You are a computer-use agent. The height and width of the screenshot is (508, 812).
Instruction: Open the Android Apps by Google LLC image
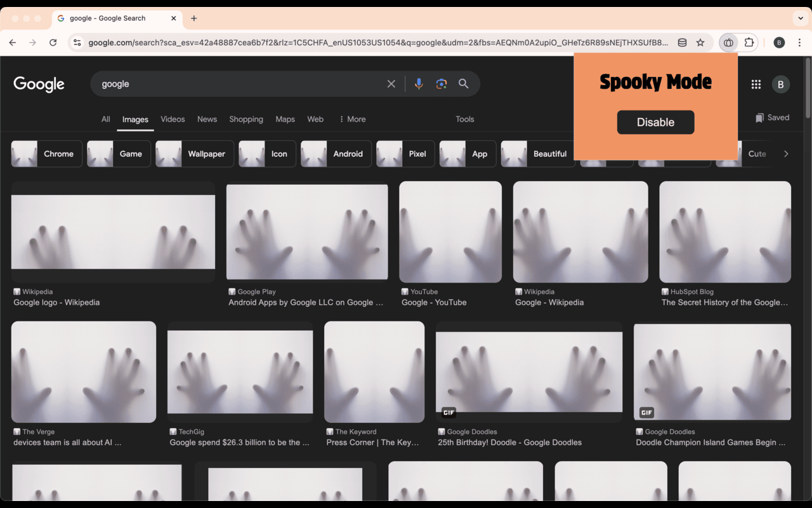coord(307,232)
